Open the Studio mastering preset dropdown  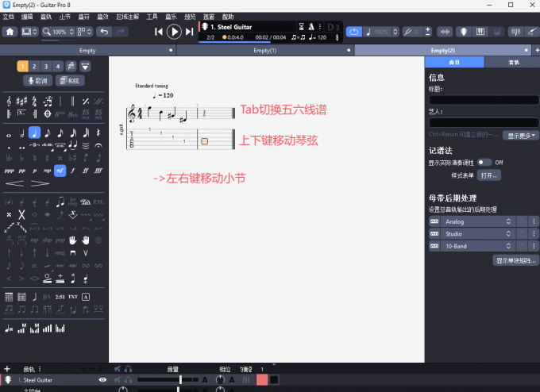pos(477,234)
